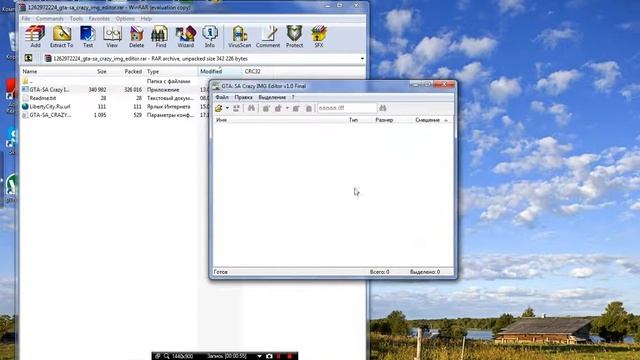Open the File menu in WinRAR

coord(26,19)
